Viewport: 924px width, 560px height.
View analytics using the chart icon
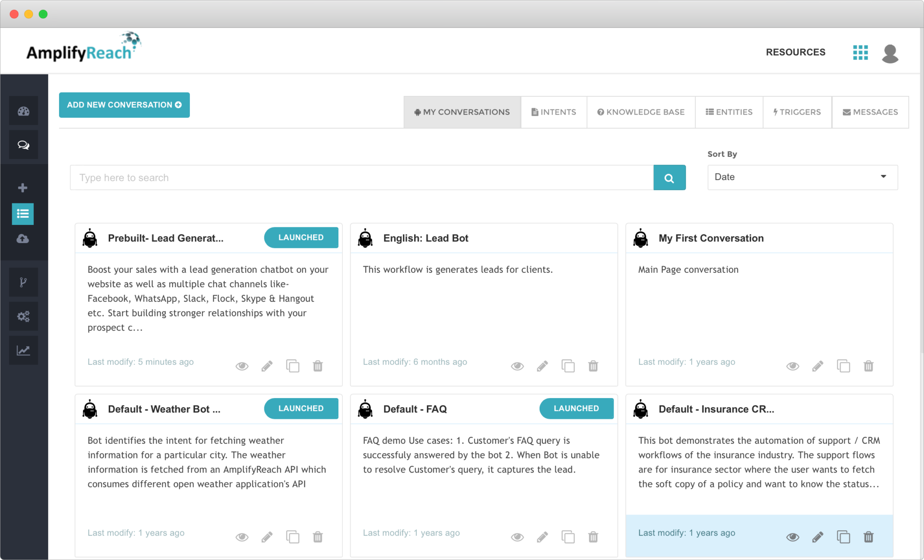point(23,350)
